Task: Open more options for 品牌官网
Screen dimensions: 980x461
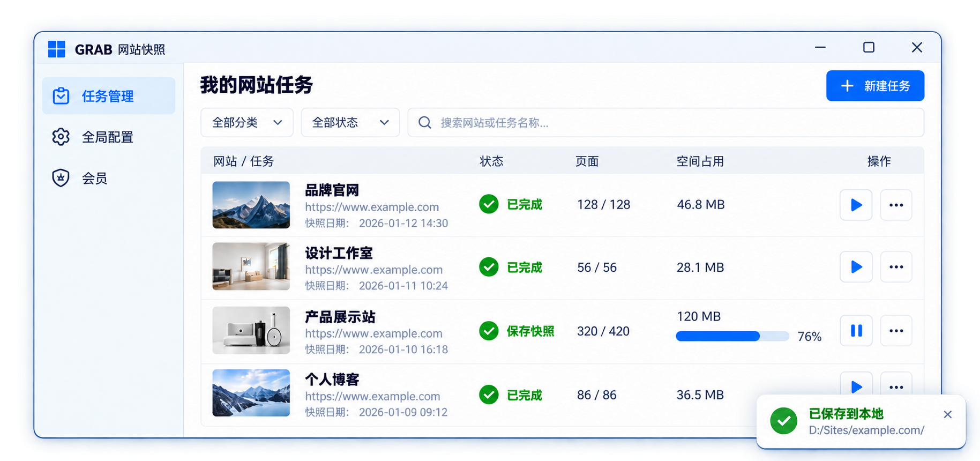Action: pyautogui.click(x=896, y=205)
